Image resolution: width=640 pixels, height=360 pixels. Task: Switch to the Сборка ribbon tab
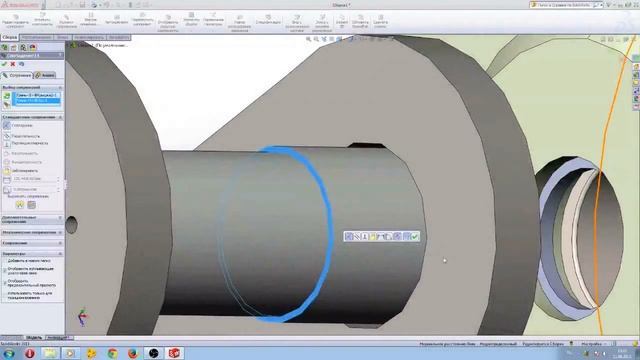coord(10,37)
